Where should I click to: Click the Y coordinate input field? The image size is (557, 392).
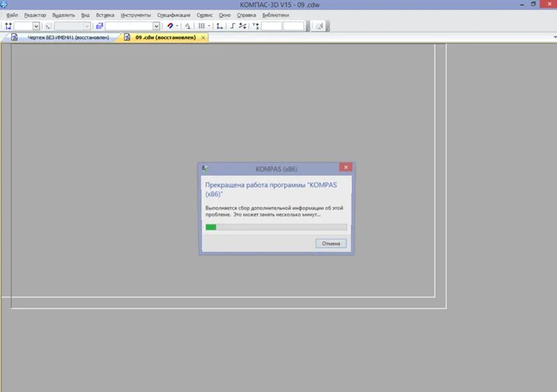[x=294, y=26]
